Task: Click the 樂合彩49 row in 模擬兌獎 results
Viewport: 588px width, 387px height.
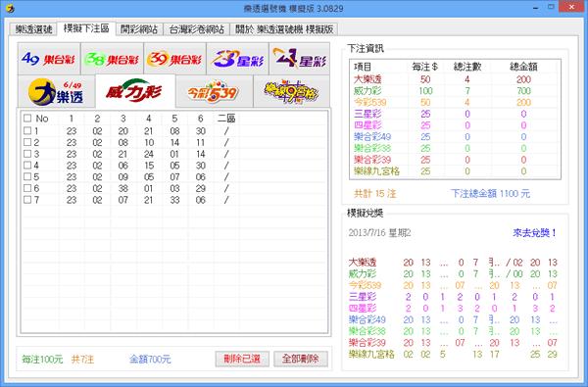Action: (x=453, y=319)
